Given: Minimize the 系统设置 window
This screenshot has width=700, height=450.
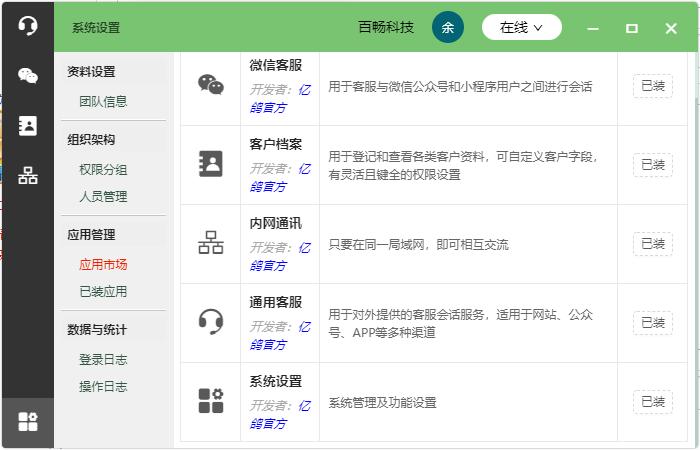Looking at the screenshot, I should pyautogui.click(x=593, y=29).
